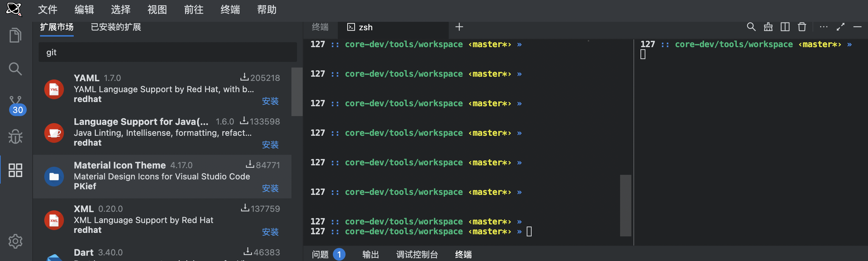Click the XML extension icon
The width and height of the screenshot is (868, 261).
(54, 220)
